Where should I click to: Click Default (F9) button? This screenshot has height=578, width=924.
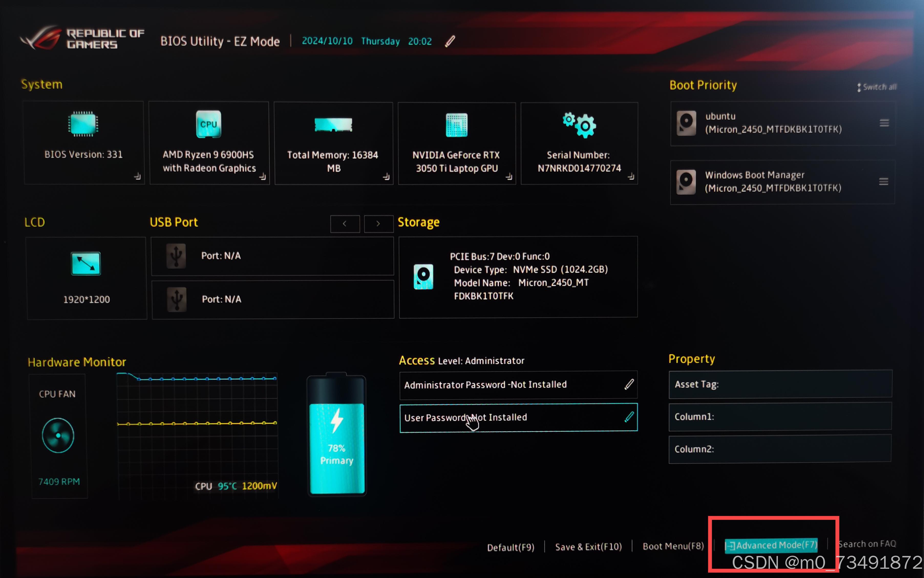[511, 548]
